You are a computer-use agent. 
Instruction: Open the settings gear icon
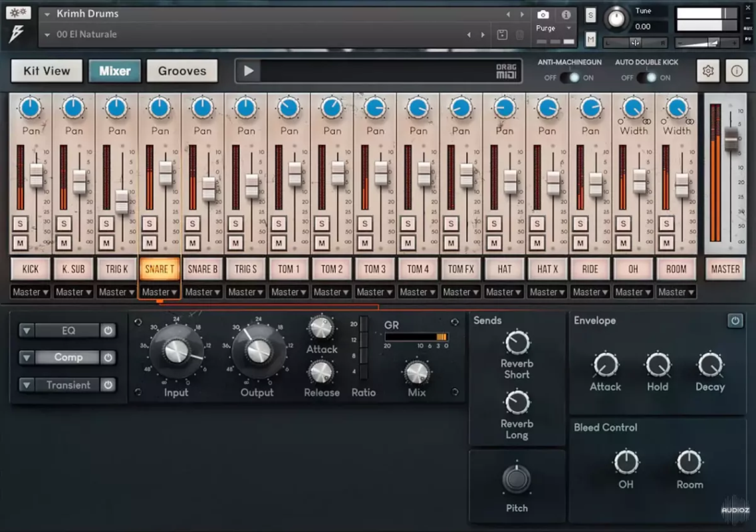point(708,71)
